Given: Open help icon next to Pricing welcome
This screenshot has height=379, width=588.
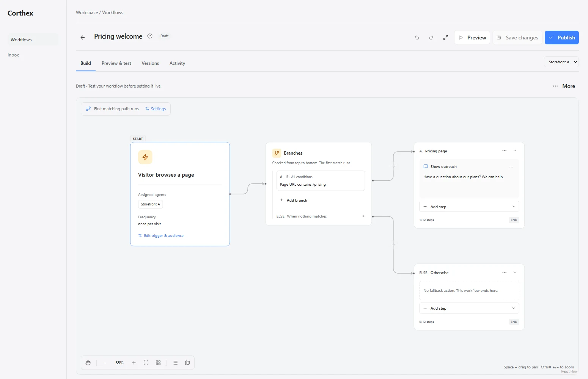Looking at the screenshot, I should (x=150, y=36).
